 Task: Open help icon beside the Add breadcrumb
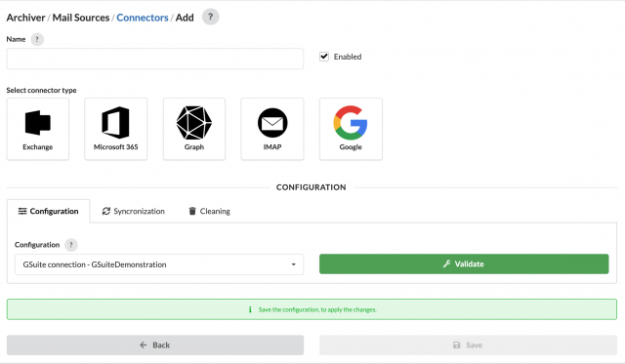(211, 18)
